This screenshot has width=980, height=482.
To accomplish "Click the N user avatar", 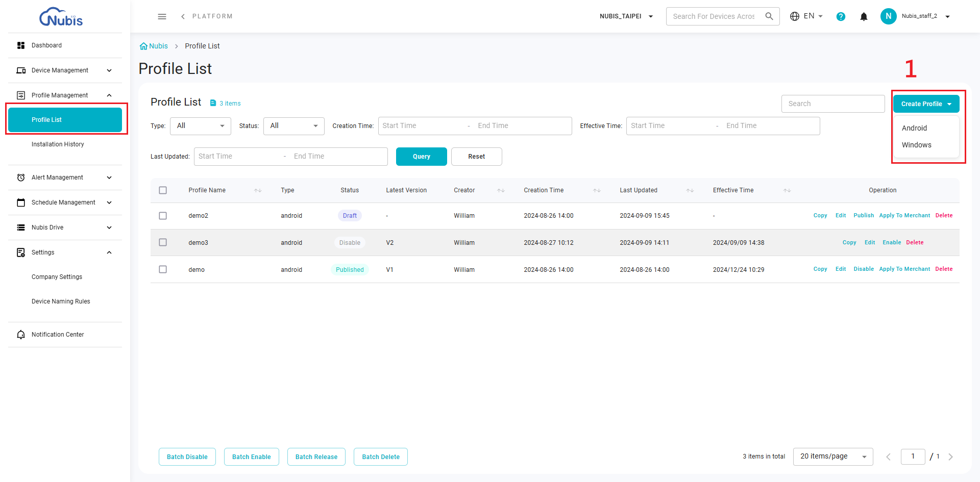I will [888, 16].
